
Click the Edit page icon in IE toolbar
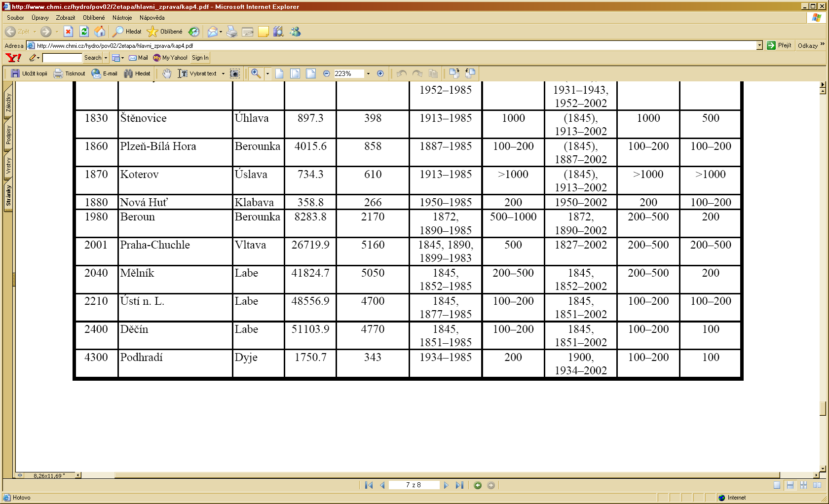coord(248,32)
